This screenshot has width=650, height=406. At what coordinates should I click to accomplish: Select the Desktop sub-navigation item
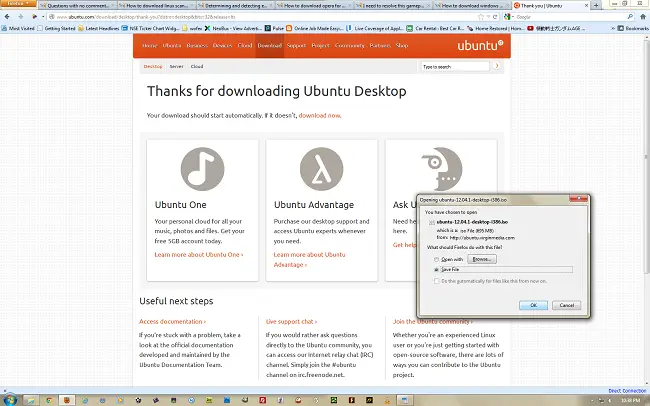coord(153,66)
